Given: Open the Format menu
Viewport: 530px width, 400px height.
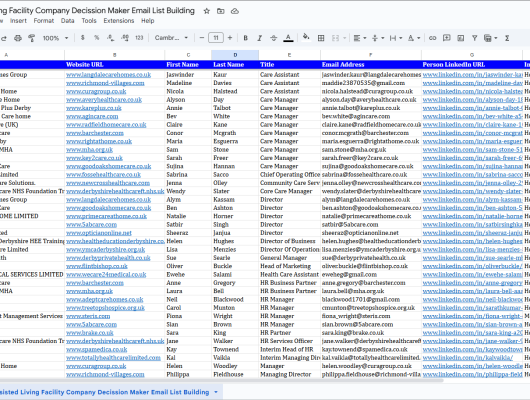Looking at the screenshot, I should coord(44,21).
